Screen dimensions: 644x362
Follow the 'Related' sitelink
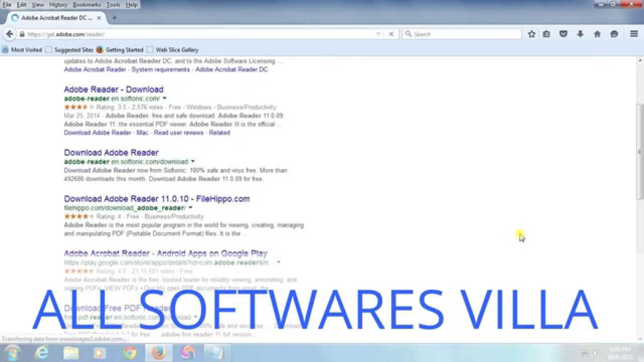219,133
